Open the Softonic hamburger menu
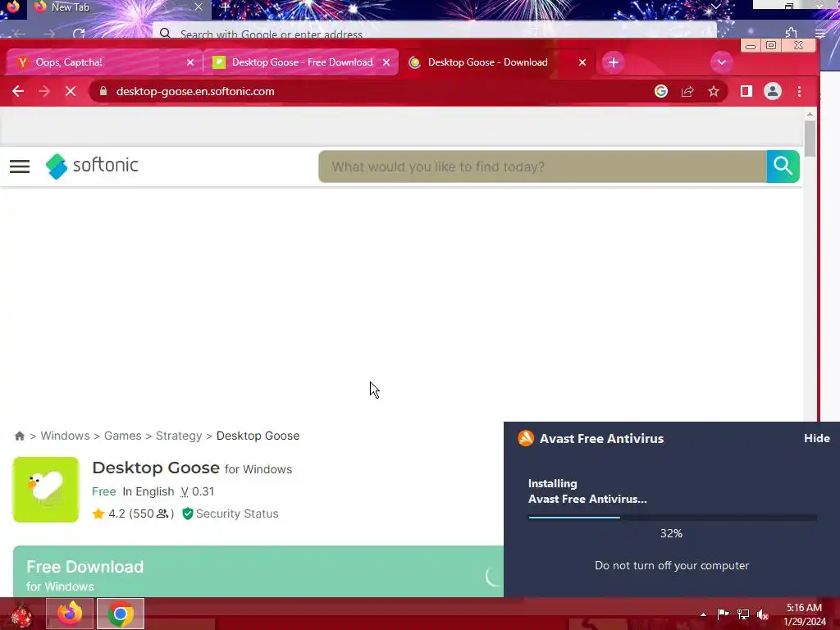 click(20, 166)
